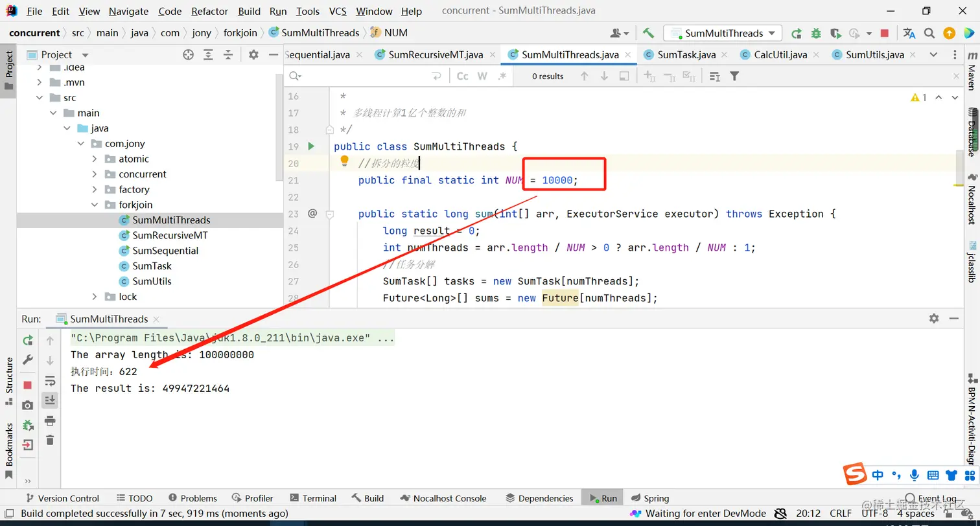Image resolution: width=980 pixels, height=526 pixels.
Task: Click the camera dump threads icon
Action: (27, 406)
